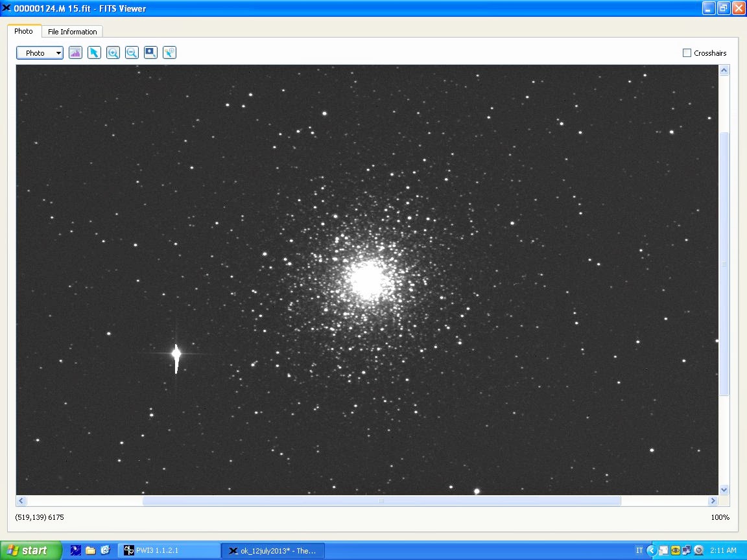Select the arrow pointer tool
This screenshot has height=560, width=747.
tap(94, 53)
